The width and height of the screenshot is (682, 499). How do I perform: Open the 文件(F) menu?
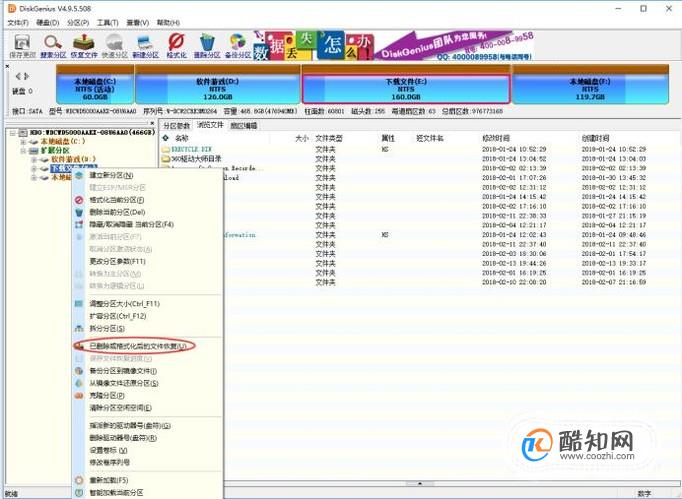click(x=18, y=22)
